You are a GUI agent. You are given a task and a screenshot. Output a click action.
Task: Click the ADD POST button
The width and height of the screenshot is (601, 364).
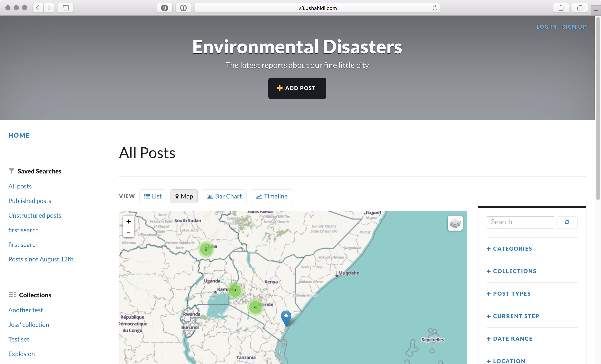click(x=297, y=88)
